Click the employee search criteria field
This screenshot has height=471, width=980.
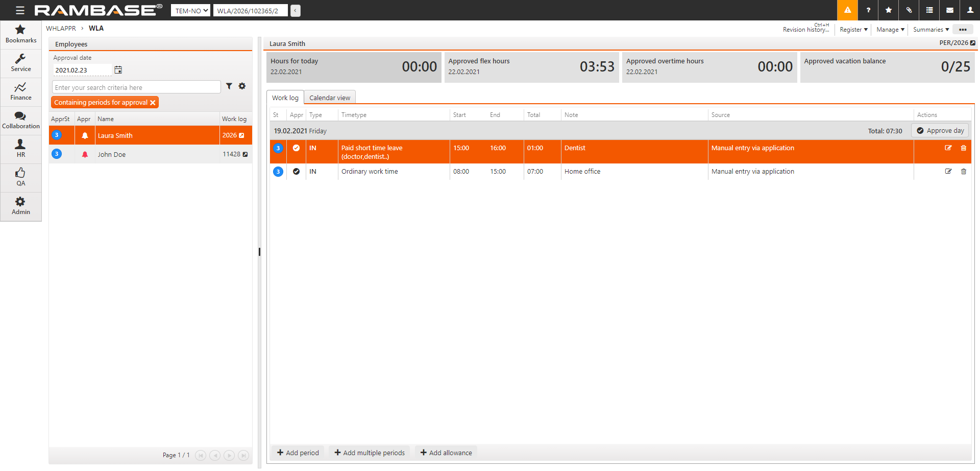coord(136,87)
